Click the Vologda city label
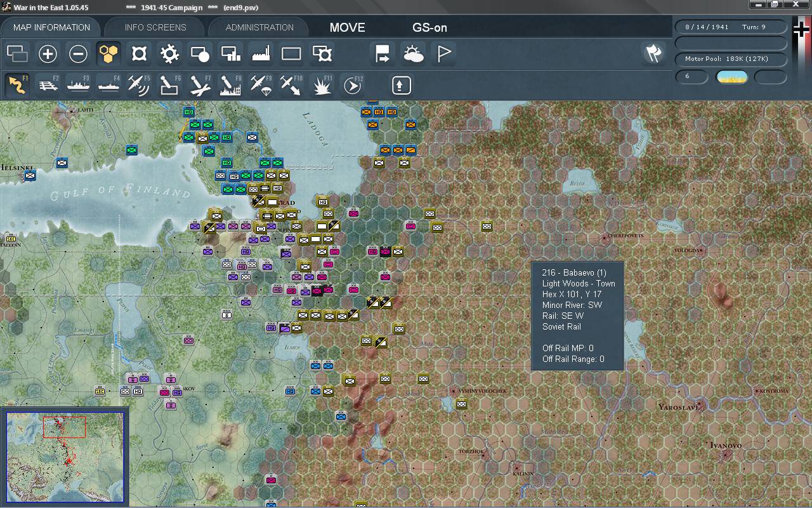 (x=687, y=250)
